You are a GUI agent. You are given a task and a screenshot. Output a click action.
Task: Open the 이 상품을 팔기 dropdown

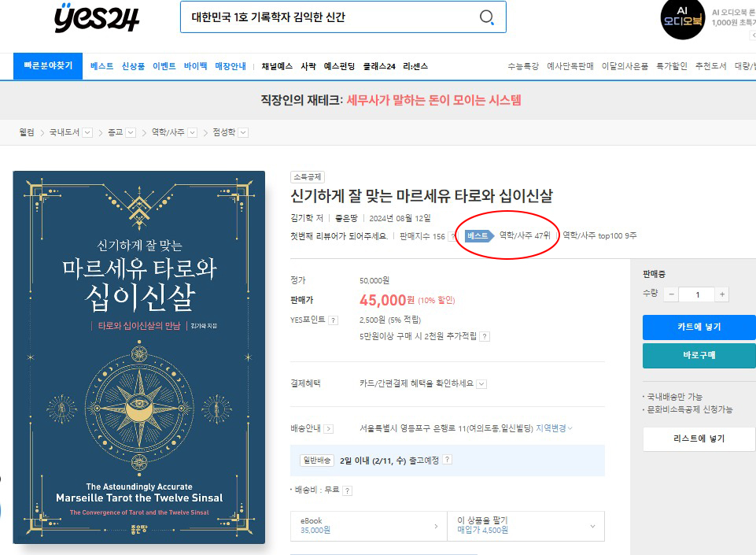[x=593, y=526]
